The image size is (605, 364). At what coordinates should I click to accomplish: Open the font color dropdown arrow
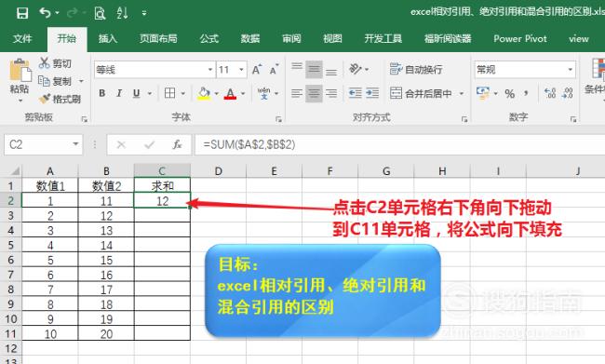tap(243, 93)
